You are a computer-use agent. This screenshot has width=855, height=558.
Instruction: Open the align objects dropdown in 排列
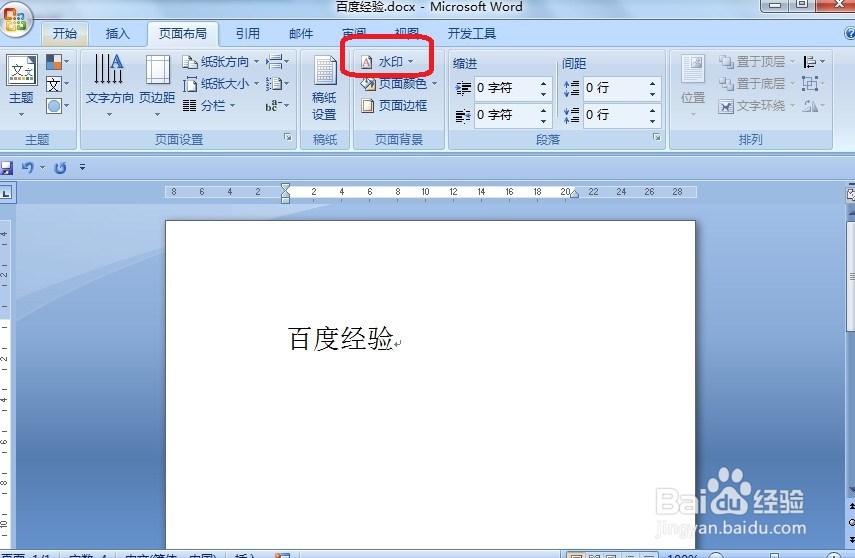(x=813, y=62)
